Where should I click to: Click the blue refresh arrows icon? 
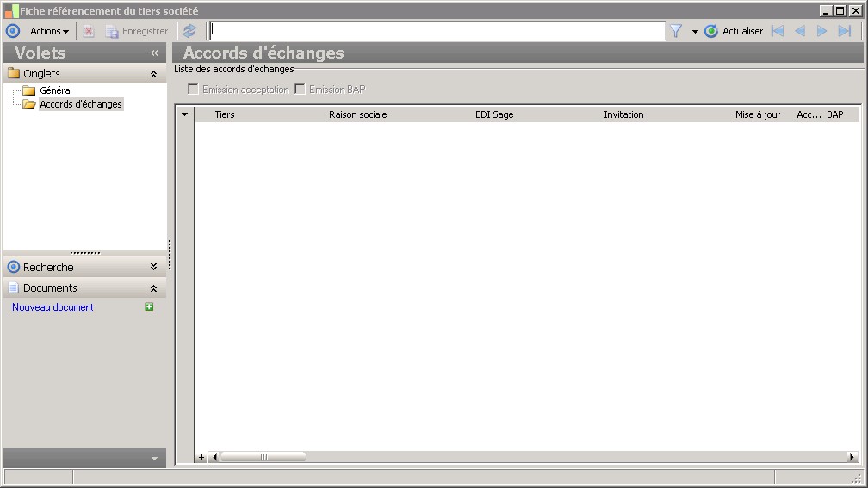(189, 31)
